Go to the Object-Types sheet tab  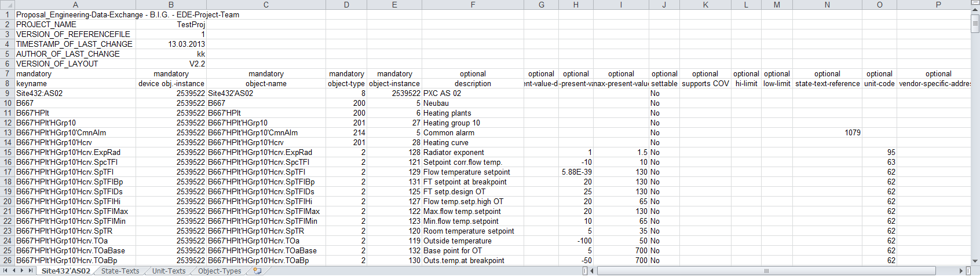[220, 271]
